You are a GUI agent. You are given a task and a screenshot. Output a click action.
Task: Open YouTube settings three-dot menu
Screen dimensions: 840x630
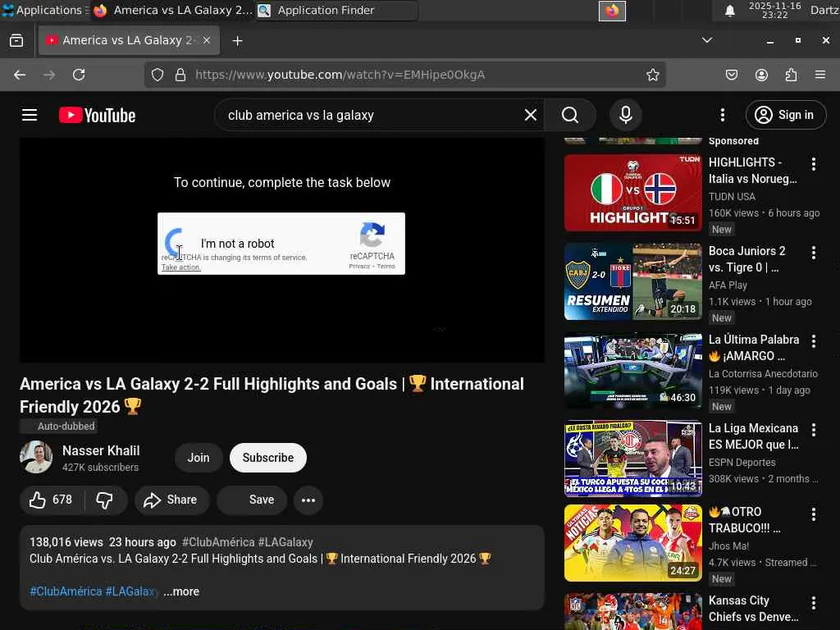coord(723,115)
